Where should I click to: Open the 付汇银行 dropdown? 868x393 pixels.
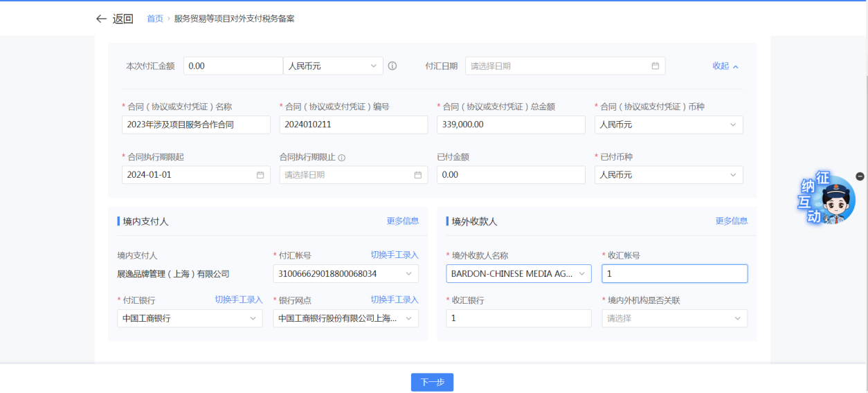(190, 318)
